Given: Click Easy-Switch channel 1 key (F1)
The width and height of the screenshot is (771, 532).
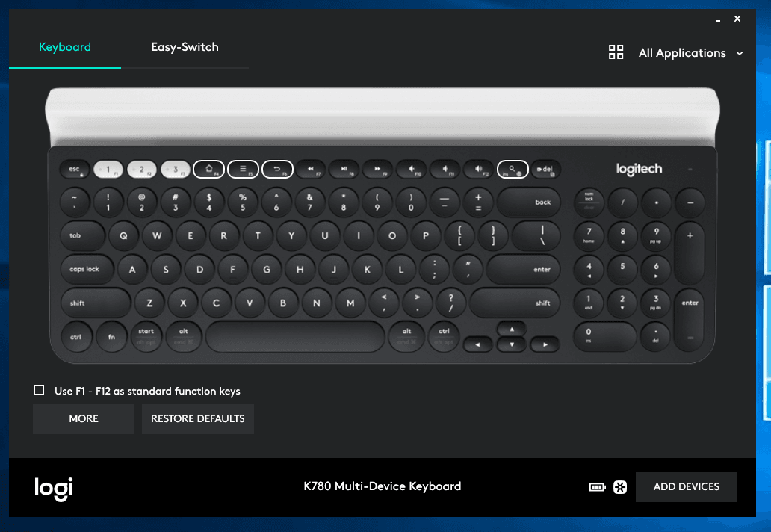Looking at the screenshot, I should [108, 170].
